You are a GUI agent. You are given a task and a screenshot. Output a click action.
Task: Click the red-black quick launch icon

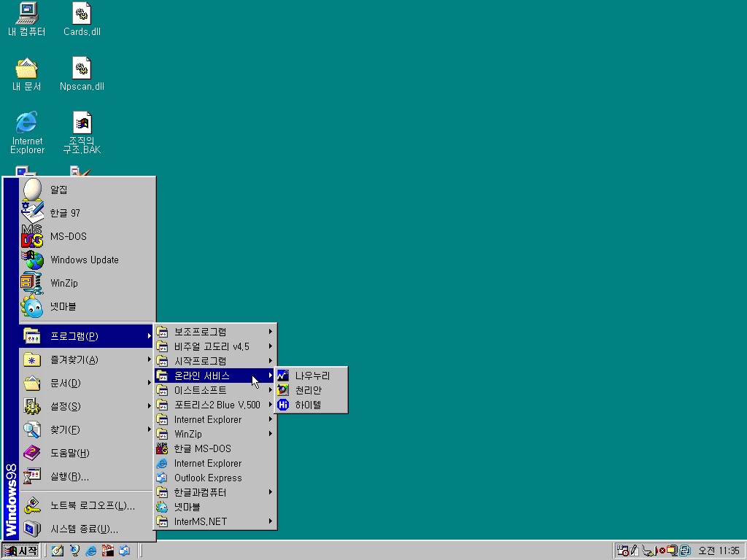108,551
